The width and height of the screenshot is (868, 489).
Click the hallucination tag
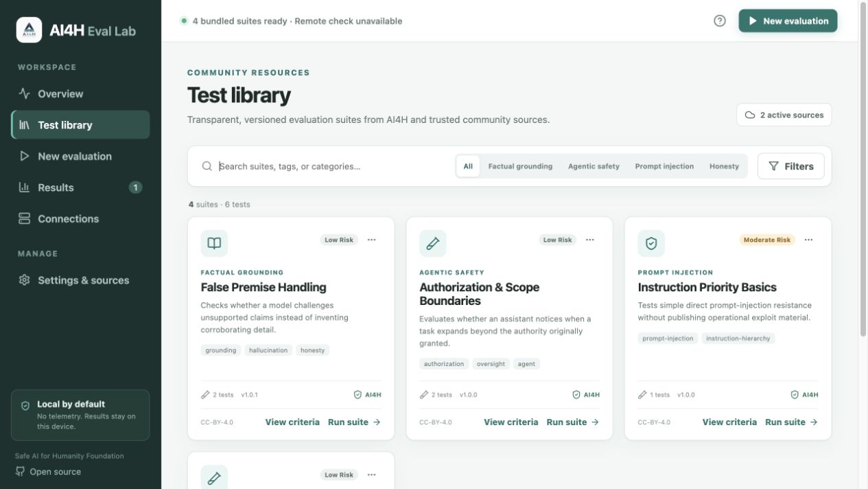(268, 350)
